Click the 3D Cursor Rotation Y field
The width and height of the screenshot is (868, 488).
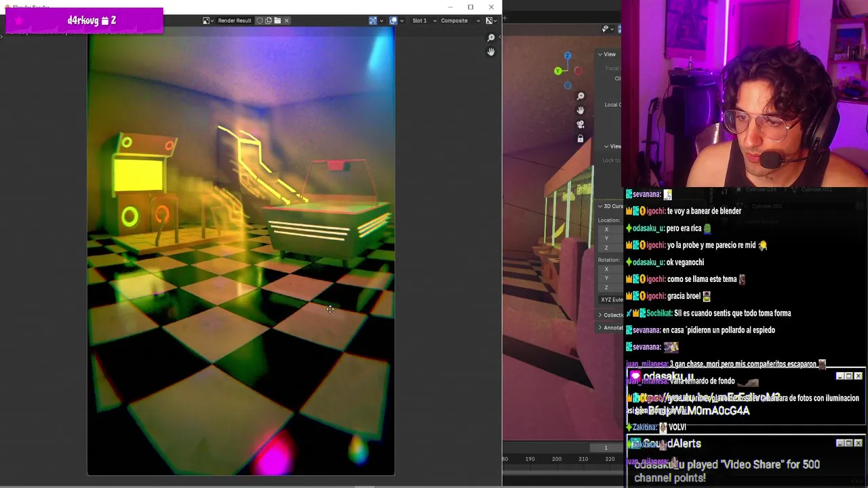point(610,278)
